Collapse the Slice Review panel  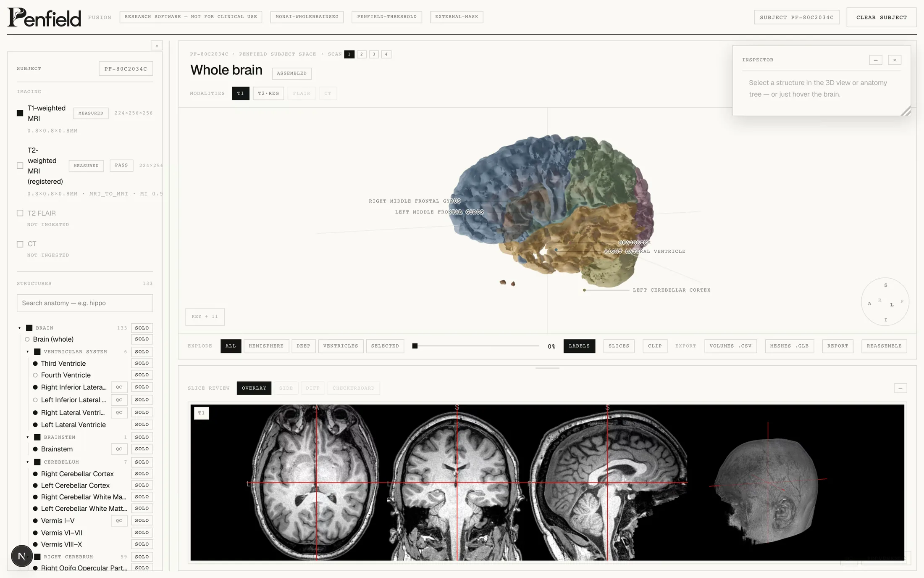(900, 388)
